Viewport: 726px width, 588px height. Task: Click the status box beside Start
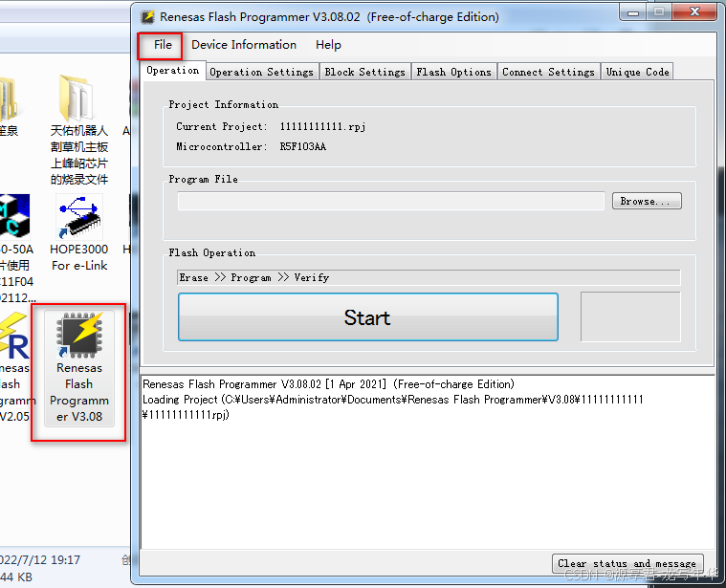pyautogui.click(x=630, y=316)
